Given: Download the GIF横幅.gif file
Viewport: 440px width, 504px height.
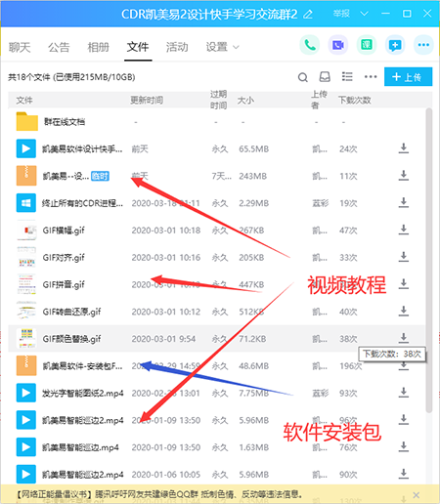Looking at the screenshot, I should click(x=404, y=230).
